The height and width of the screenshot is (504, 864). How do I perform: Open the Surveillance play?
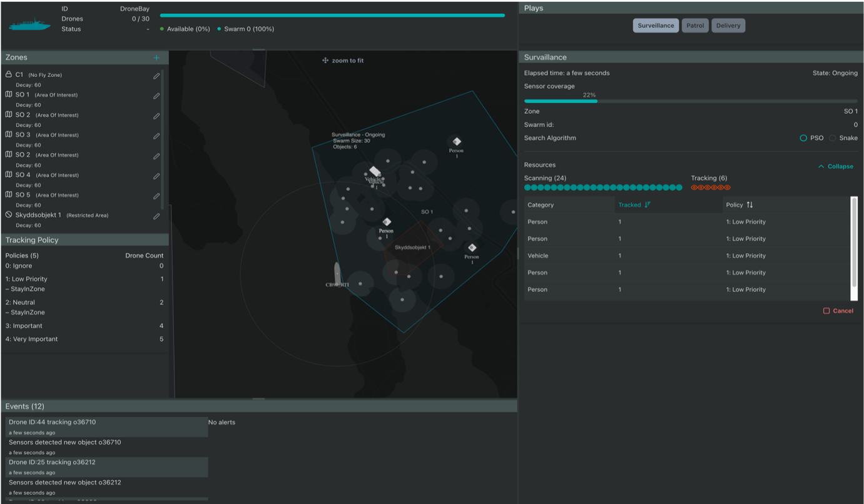[655, 26]
